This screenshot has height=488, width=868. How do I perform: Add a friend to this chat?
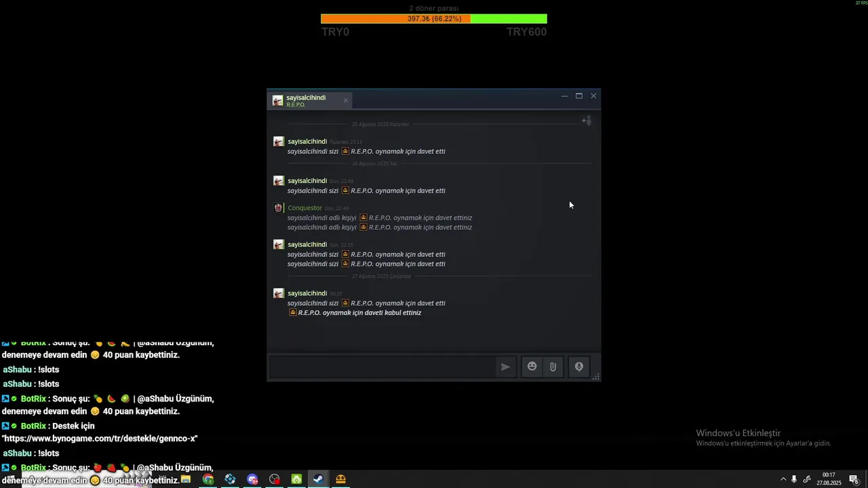587,121
